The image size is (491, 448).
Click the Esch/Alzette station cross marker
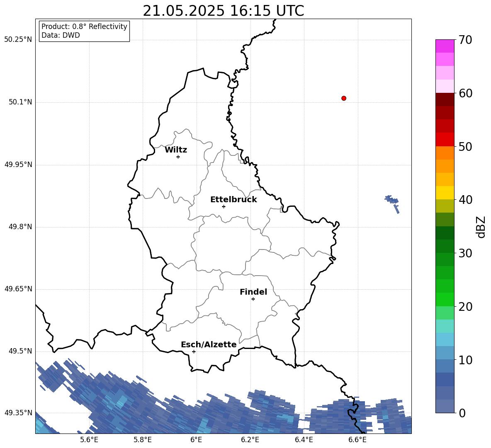194,351
